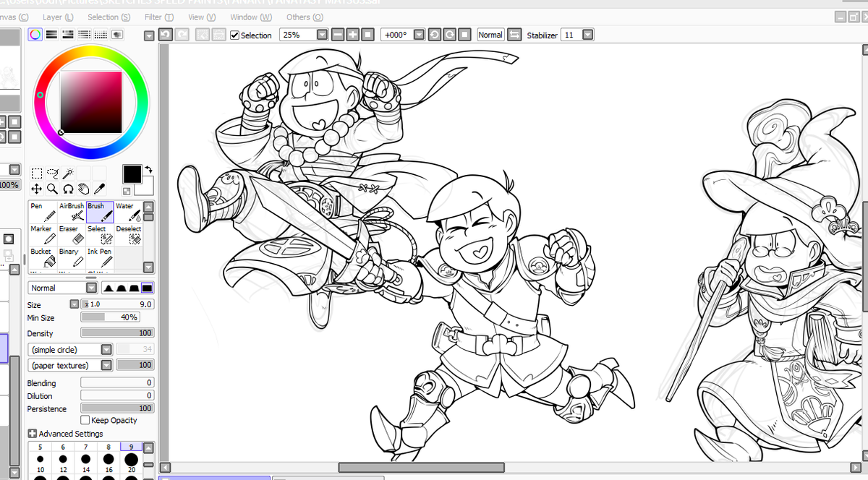Toggle the Selection checkbox
This screenshot has width=868, height=480.
coord(234,35)
